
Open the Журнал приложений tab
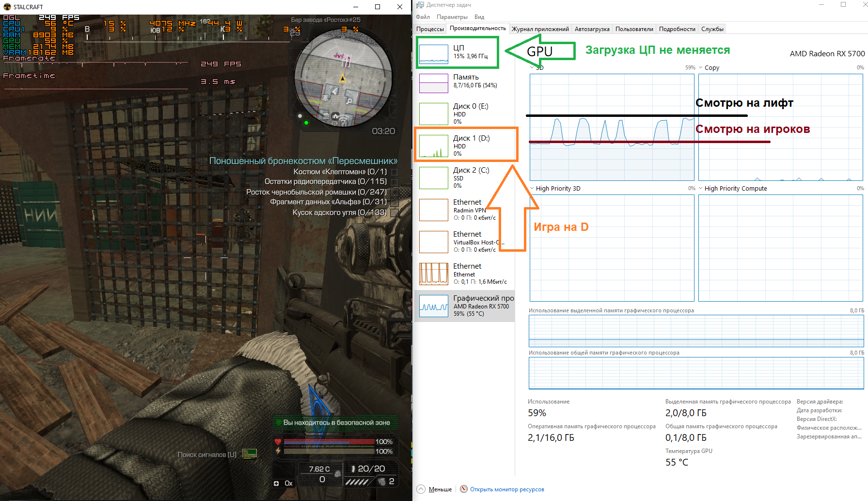540,29
